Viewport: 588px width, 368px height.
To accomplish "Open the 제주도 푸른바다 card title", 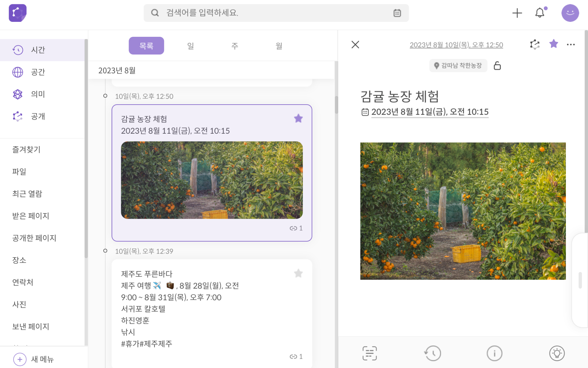I will tap(147, 274).
